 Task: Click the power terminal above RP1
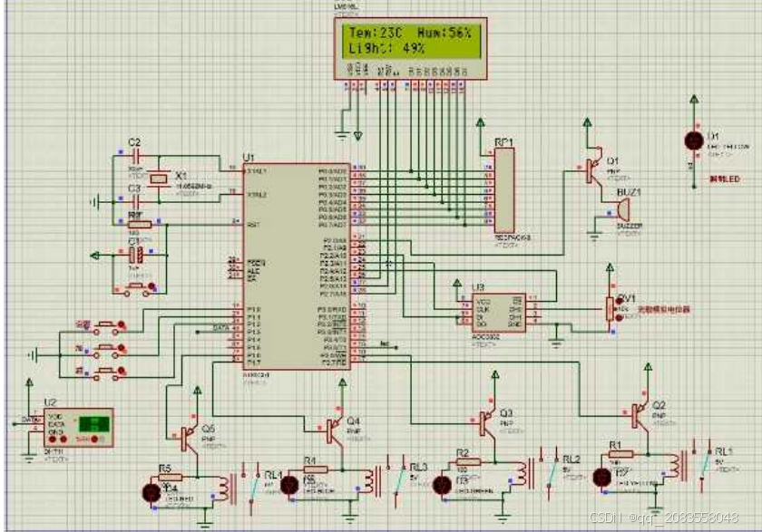point(481,122)
